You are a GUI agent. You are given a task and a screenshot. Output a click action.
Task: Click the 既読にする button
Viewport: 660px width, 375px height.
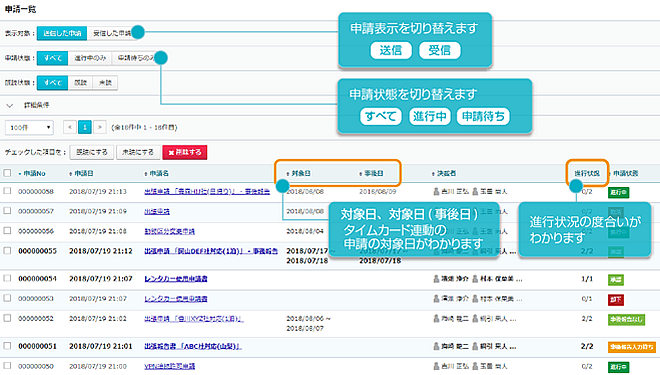point(92,152)
